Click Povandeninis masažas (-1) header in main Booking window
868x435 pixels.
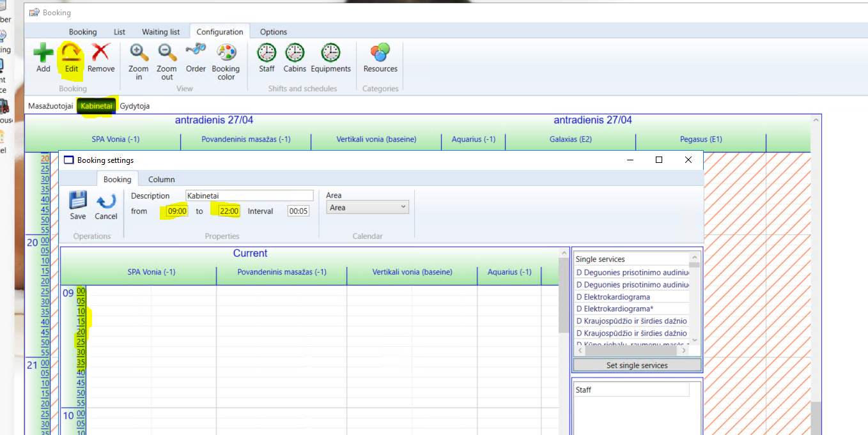pos(246,139)
